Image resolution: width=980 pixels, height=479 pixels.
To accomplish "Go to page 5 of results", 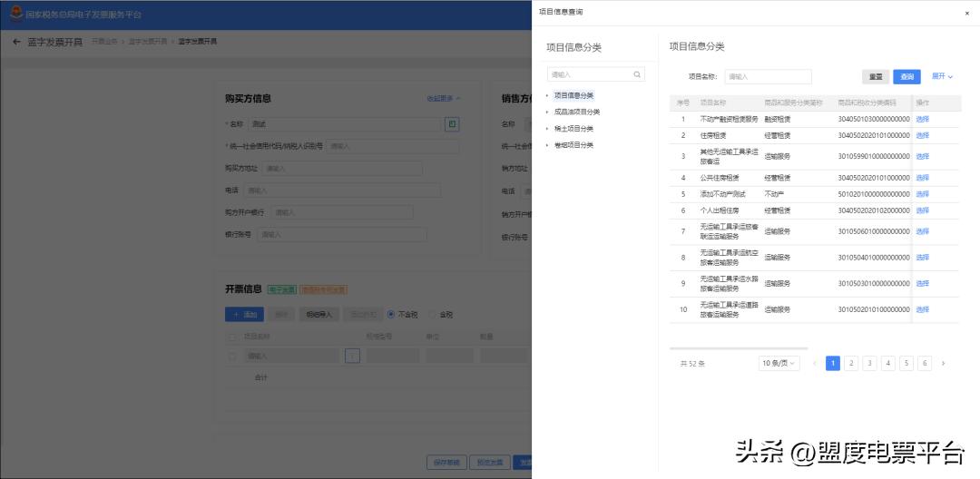I will [906, 364].
